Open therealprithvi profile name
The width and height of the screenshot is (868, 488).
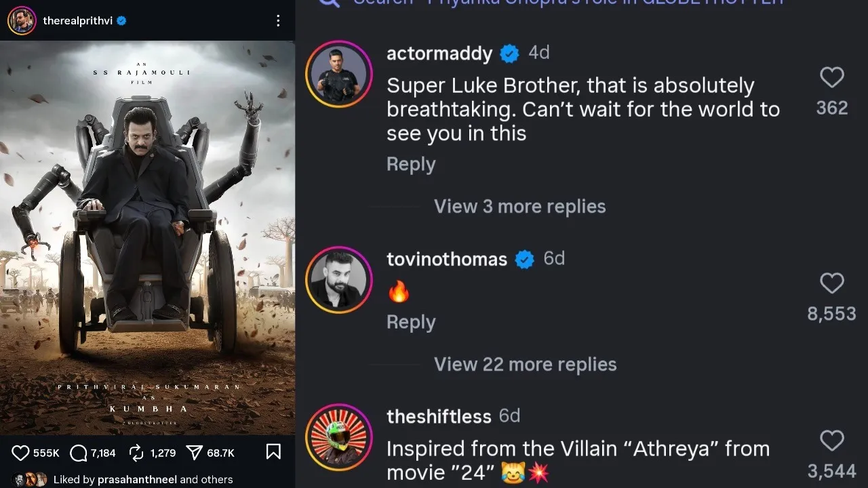click(79, 21)
